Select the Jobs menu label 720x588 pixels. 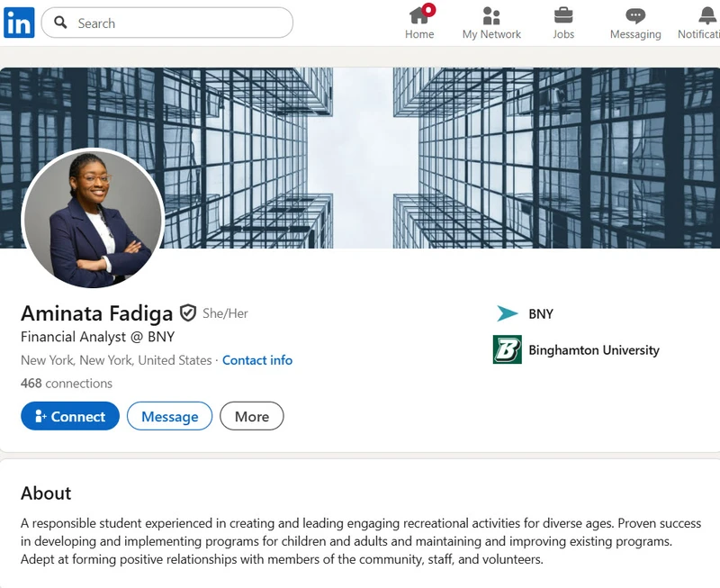(x=563, y=34)
